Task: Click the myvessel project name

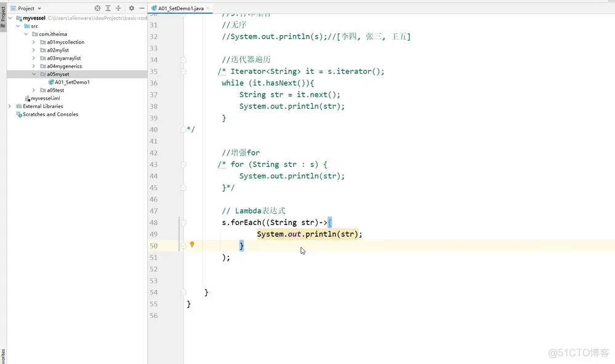Action: click(34, 18)
